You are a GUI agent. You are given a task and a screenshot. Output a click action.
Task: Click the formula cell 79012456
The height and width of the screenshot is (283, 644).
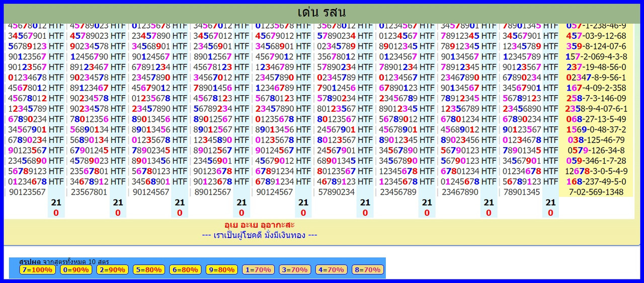[336, 88]
